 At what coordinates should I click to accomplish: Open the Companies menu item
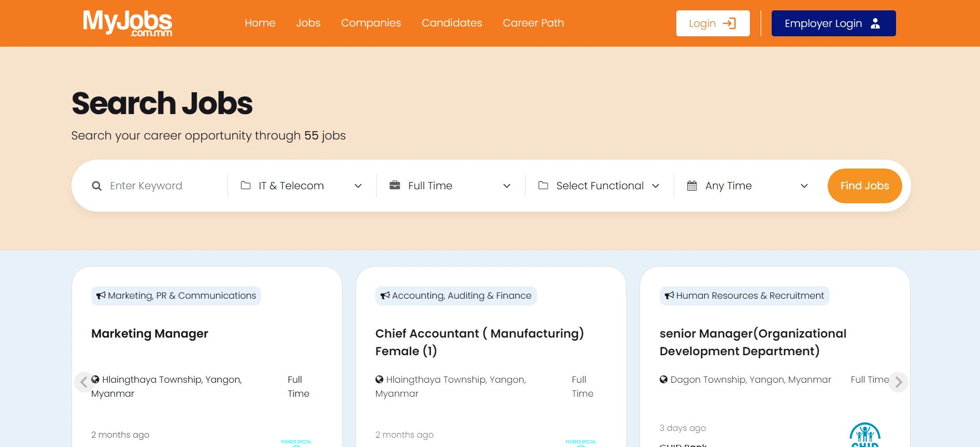371,23
